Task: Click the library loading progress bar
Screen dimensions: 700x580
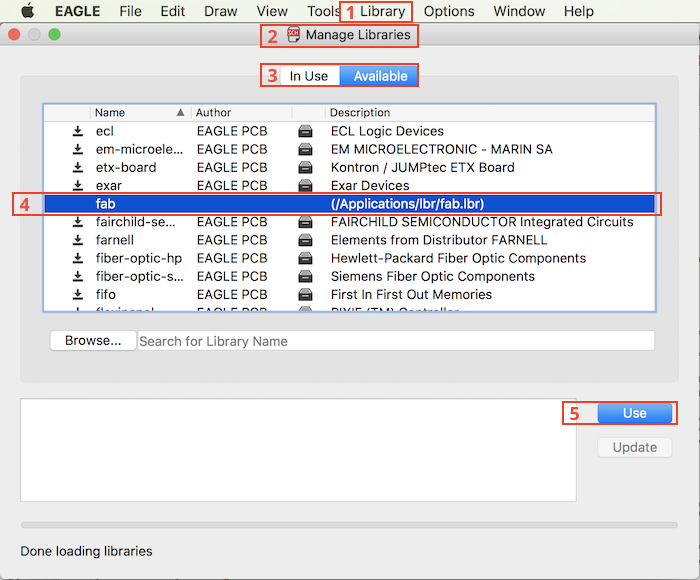Action: 350,525
